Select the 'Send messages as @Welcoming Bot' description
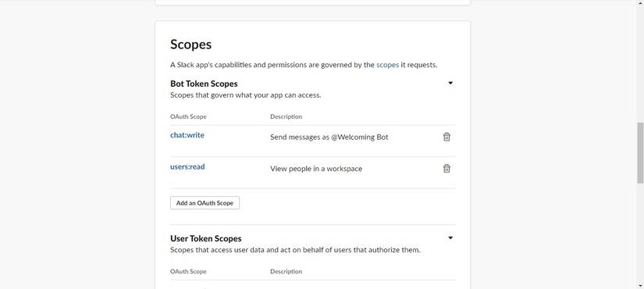Screen dimensions: 644x289 (329, 137)
